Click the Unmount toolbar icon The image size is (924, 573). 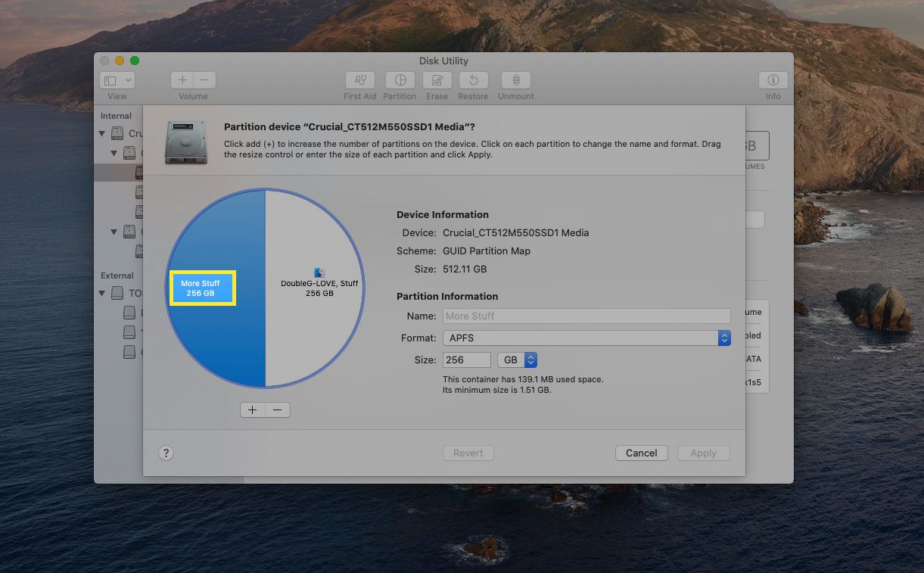tap(515, 80)
